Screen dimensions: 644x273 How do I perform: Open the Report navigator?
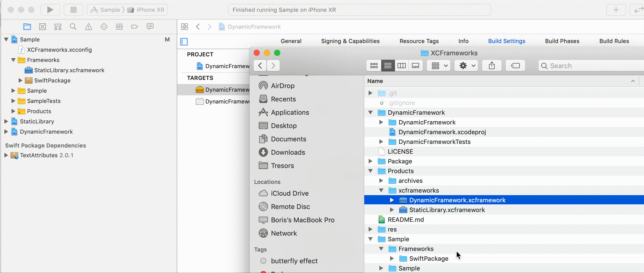(150, 26)
